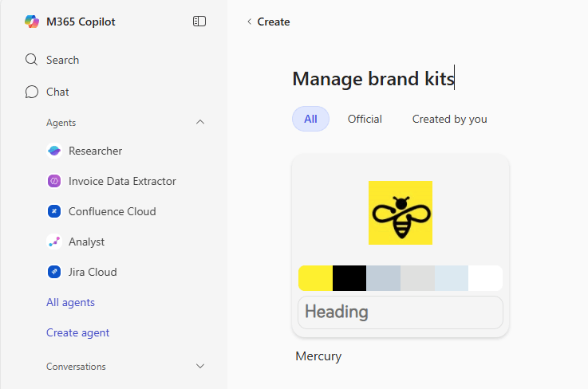The height and width of the screenshot is (389, 588).
Task: Collapse the sidebar with the panel icon
Action: 199,22
